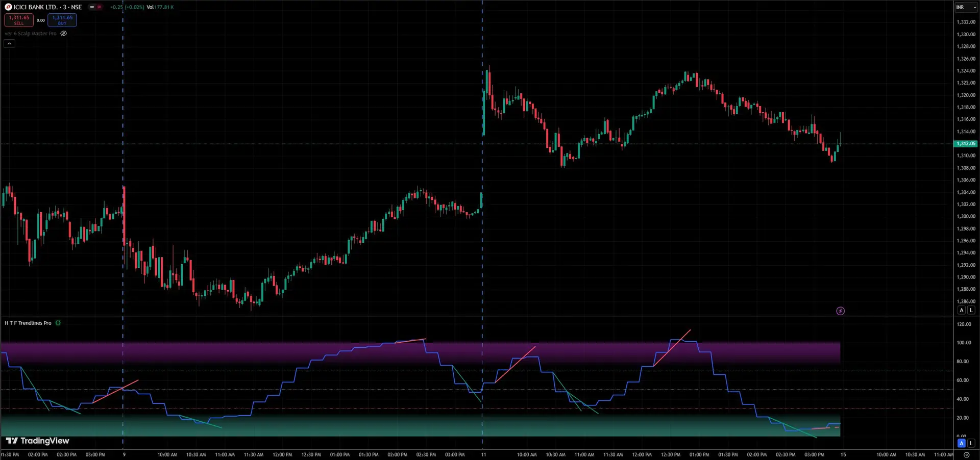The image size is (980, 460).
Task: Disable auto scale on the indicator pane
Action: pyautogui.click(x=962, y=443)
